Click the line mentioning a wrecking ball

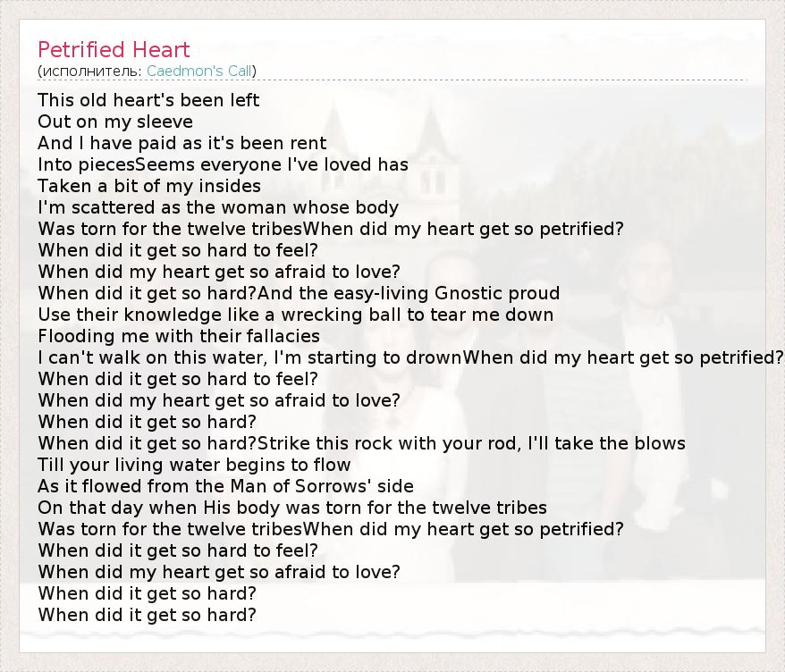click(x=295, y=315)
